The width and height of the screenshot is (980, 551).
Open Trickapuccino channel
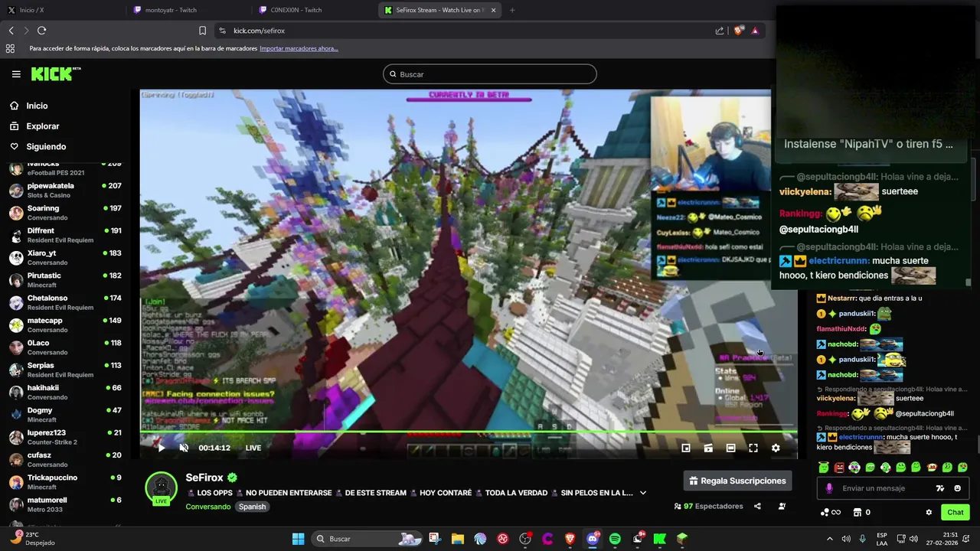point(65,482)
